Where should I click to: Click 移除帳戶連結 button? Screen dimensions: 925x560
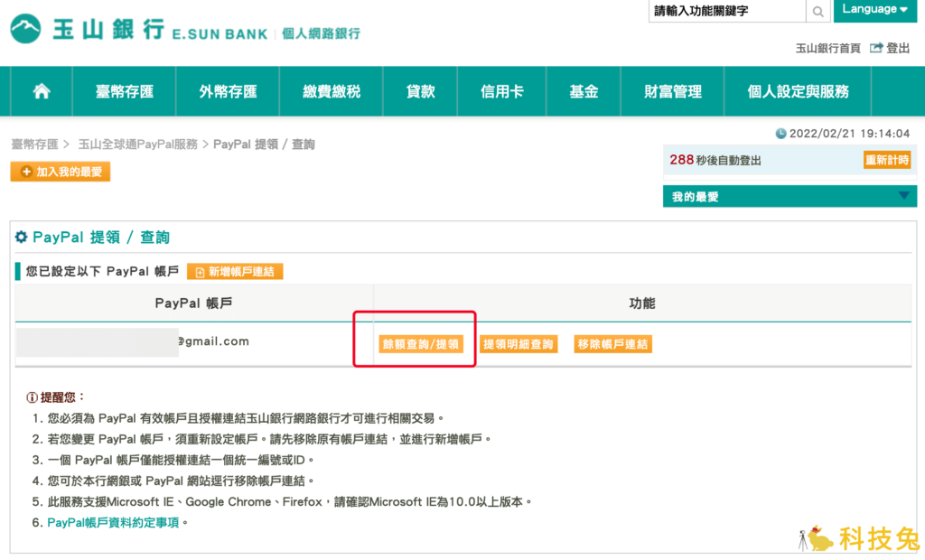click(613, 344)
